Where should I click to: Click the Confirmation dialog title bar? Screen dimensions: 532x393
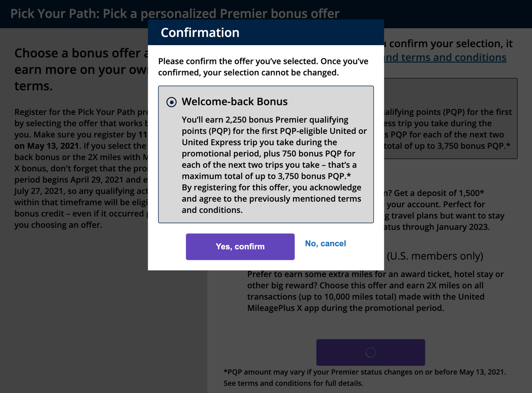click(x=266, y=31)
